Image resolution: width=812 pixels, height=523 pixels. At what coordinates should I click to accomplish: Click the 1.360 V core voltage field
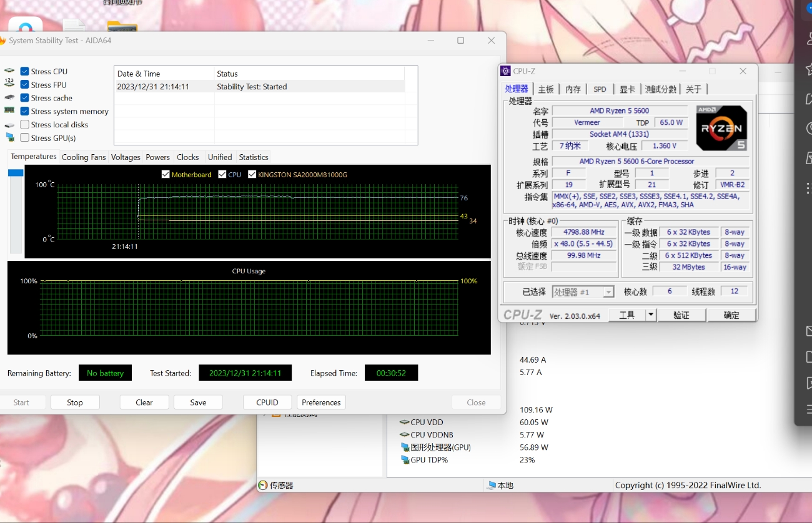664,145
